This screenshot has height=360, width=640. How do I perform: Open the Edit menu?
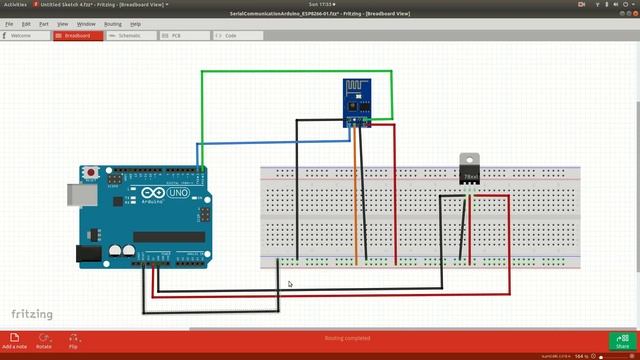point(26,24)
